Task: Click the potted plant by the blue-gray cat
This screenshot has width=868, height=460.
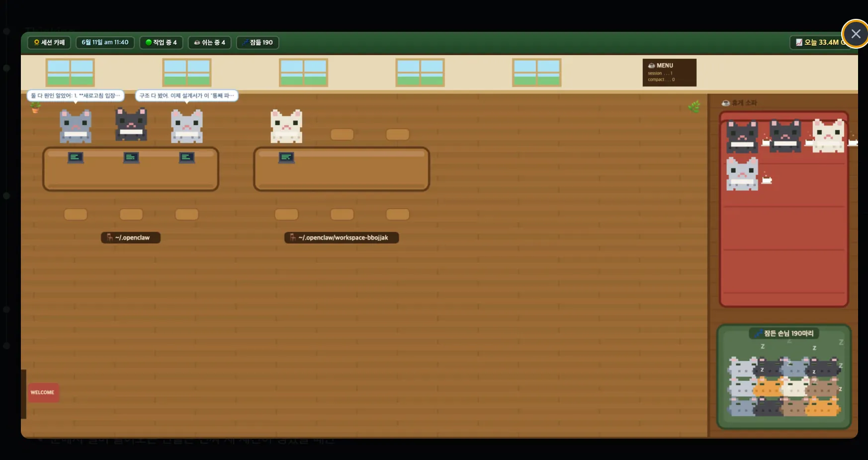Action: pos(35,107)
